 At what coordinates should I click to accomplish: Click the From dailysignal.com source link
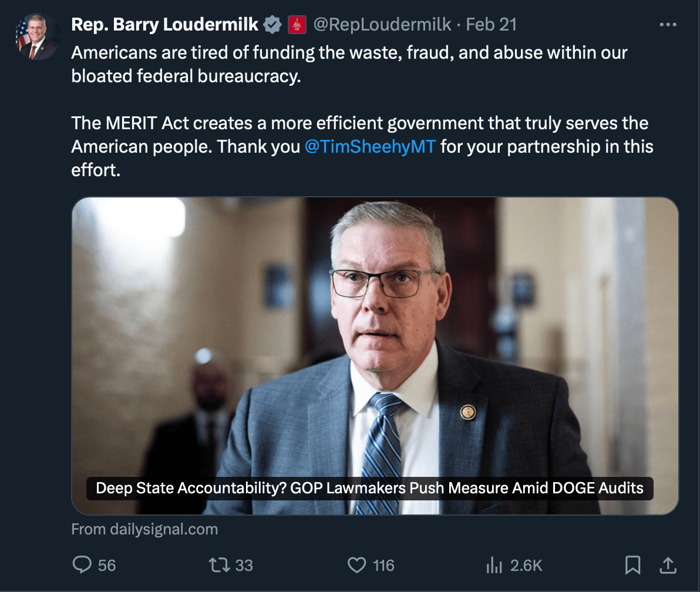(x=144, y=529)
